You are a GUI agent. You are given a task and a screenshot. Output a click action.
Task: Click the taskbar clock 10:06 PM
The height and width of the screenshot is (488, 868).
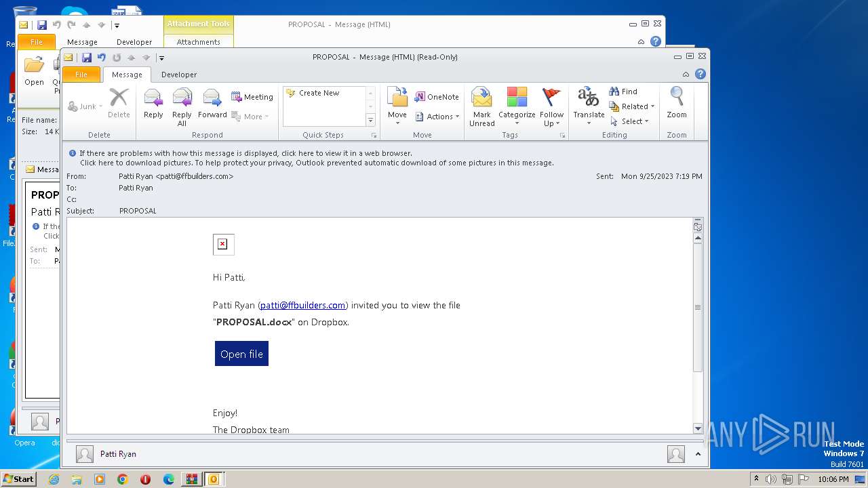click(833, 479)
